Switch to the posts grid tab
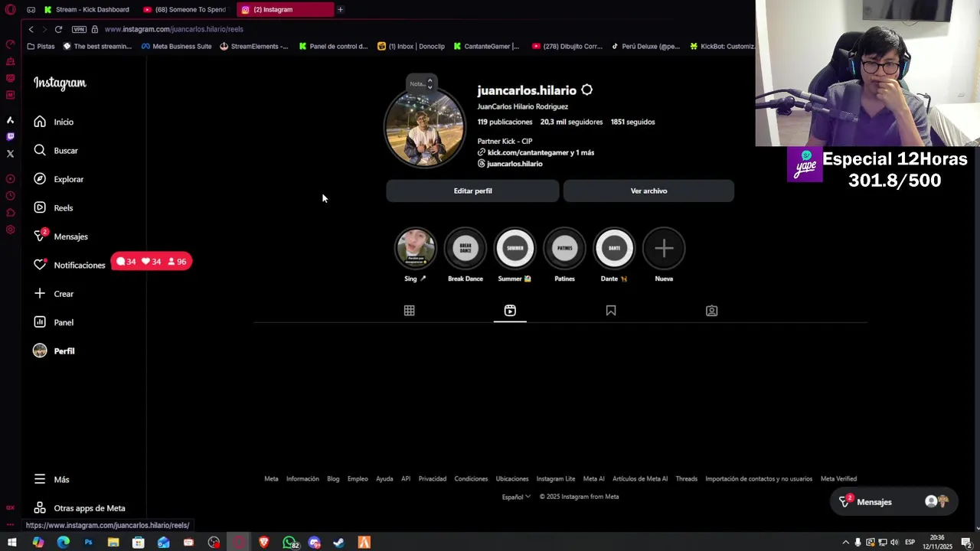The width and height of the screenshot is (980, 551). point(410,311)
